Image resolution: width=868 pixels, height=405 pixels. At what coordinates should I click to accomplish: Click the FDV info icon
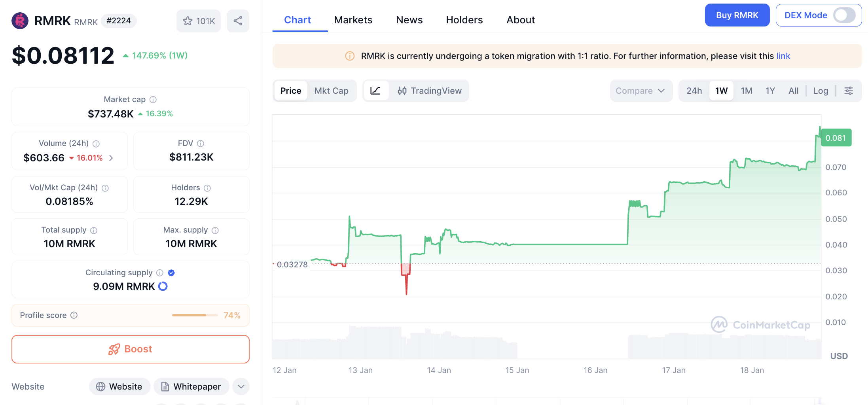coord(201,144)
